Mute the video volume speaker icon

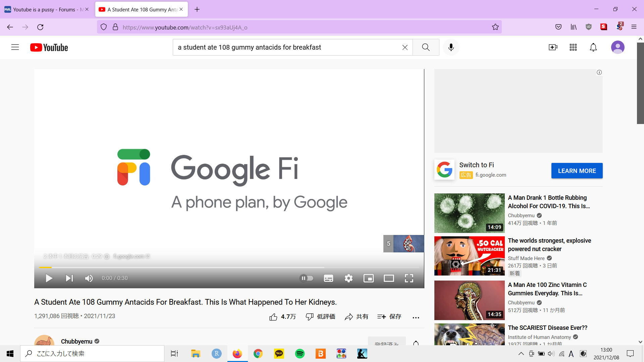point(89,278)
